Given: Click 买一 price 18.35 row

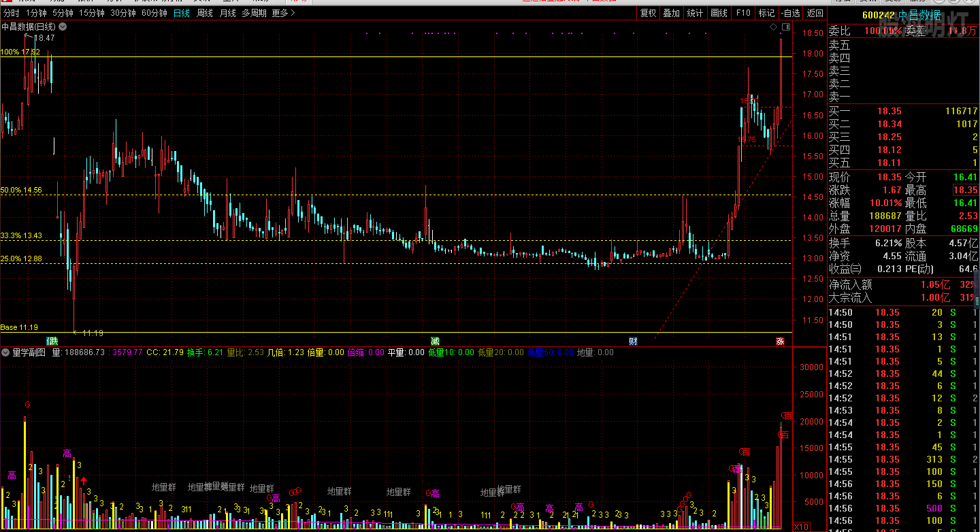Looking at the screenshot, I should (903, 111).
